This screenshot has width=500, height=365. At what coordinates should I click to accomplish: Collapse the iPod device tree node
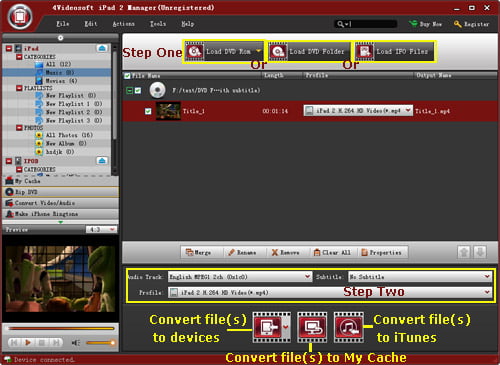tap(9, 161)
